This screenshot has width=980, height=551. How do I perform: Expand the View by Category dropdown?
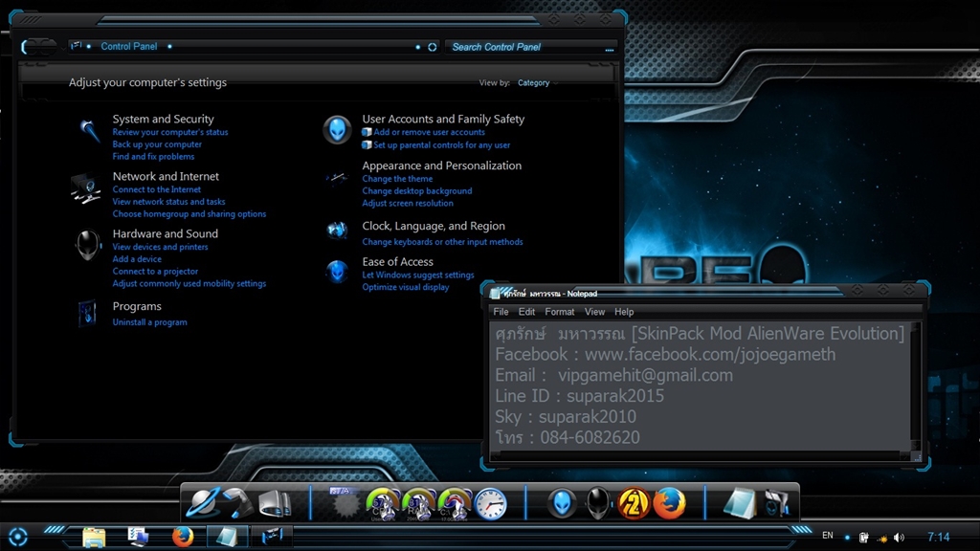tap(537, 82)
